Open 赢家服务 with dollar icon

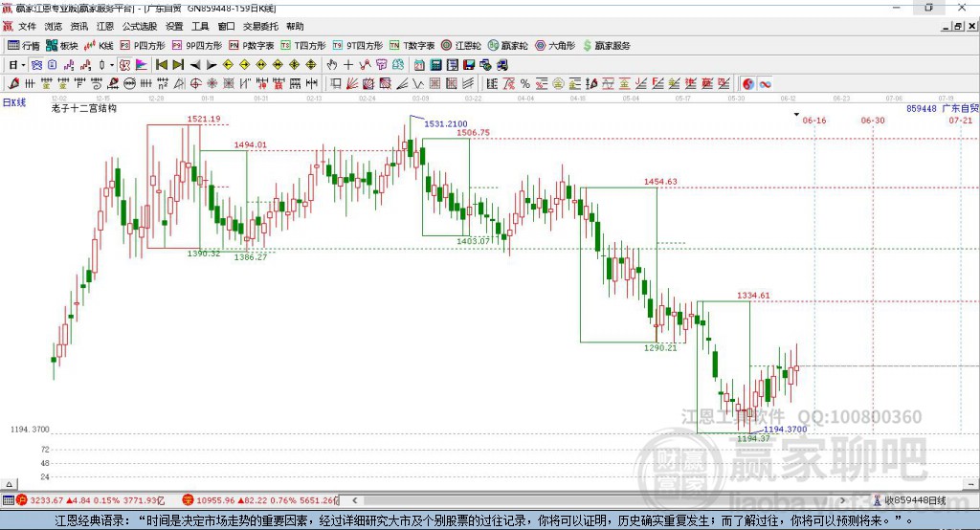[606, 46]
